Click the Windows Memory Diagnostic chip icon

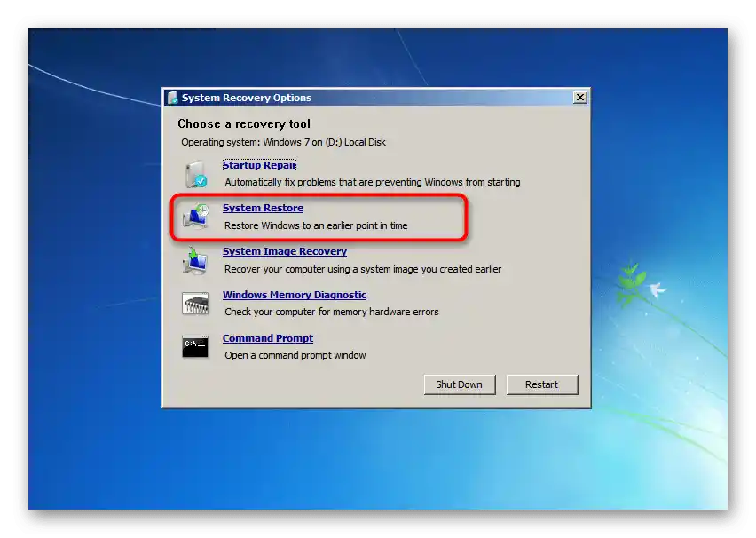[x=195, y=304]
